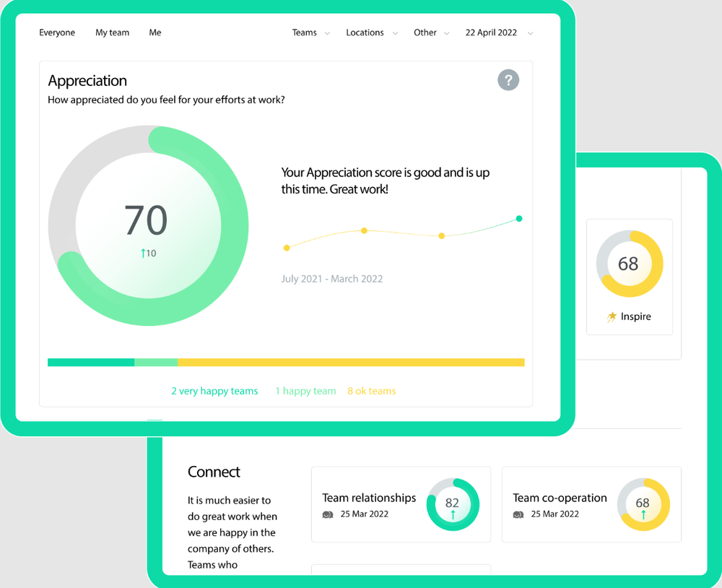722x588 pixels.
Task: Click the 25 Mar 2022 date under Team co-operation
Action: pos(554,514)
